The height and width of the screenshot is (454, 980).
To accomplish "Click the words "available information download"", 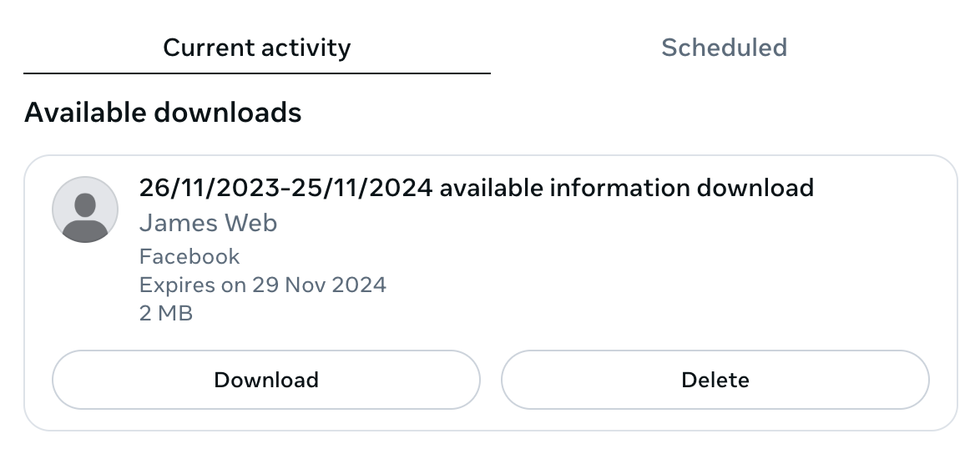I will [626, 188].
